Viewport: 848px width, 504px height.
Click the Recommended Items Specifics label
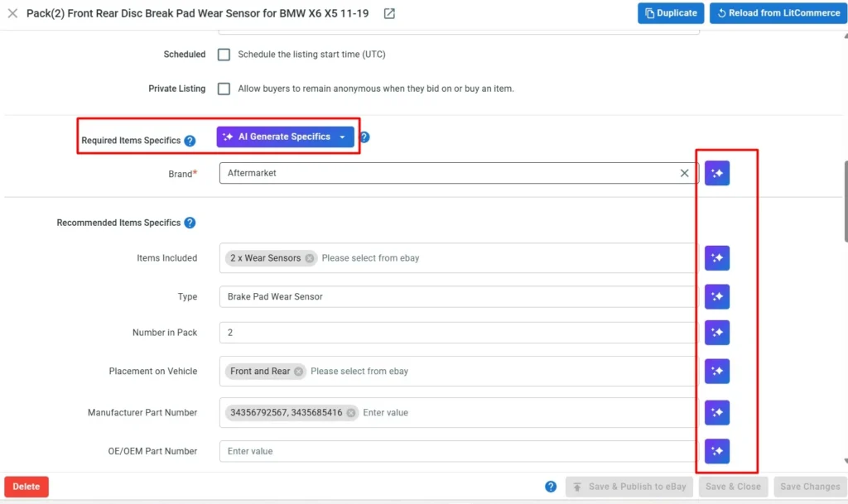[x=118, y=223]
